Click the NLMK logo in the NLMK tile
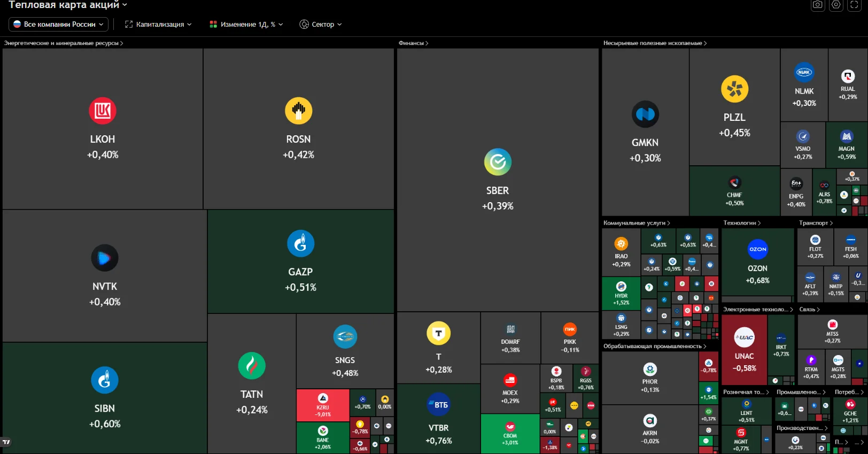 click(804, 72)
